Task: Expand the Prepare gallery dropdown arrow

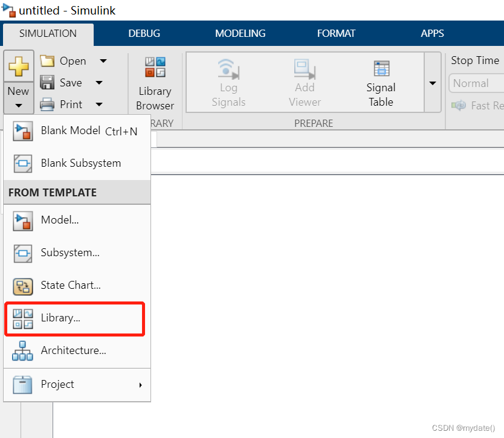Action: 433,83
